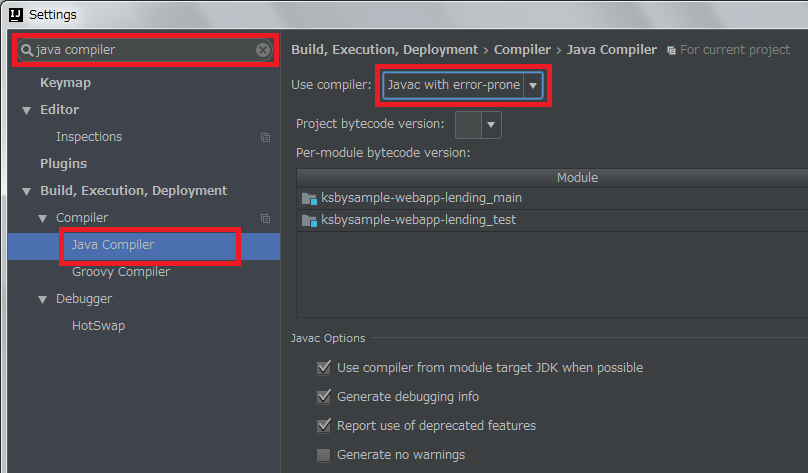Image resolution: width=808 pixels, height=473 pixels.
Task: Click Javac Options section label
Action: click(328, 338)
